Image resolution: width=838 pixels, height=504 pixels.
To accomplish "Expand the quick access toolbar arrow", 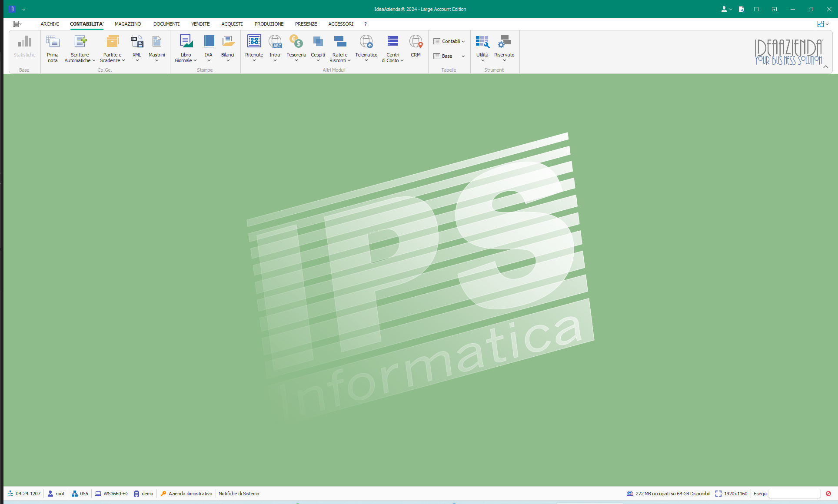I will click(24, 9).
